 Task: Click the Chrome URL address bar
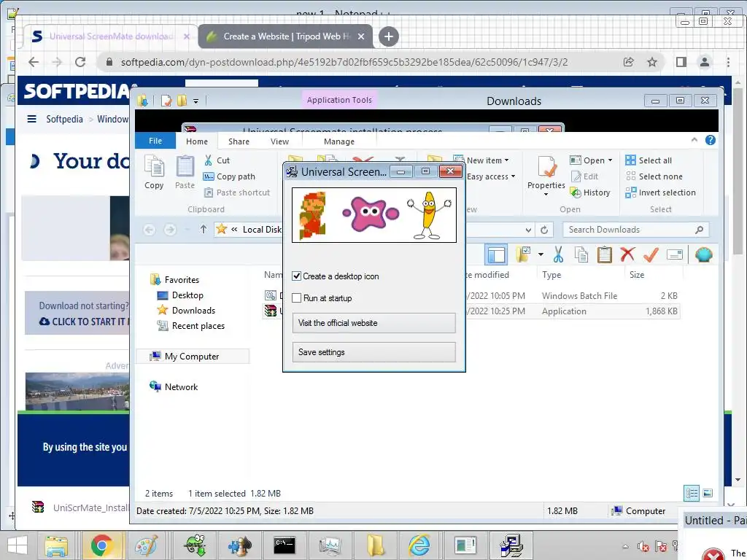pyautogui.click(x=343, y=62)
